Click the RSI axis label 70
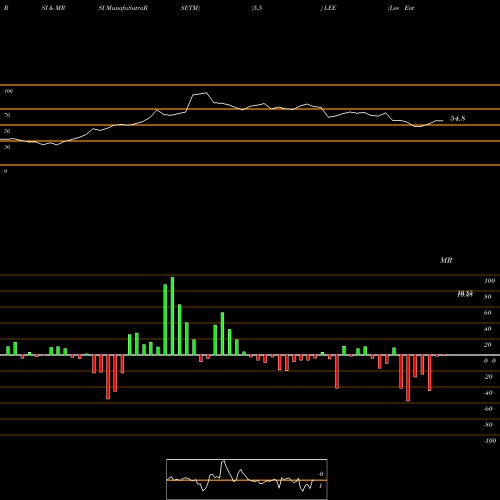Screen dimensions: 500x500 tap(7, 115)
